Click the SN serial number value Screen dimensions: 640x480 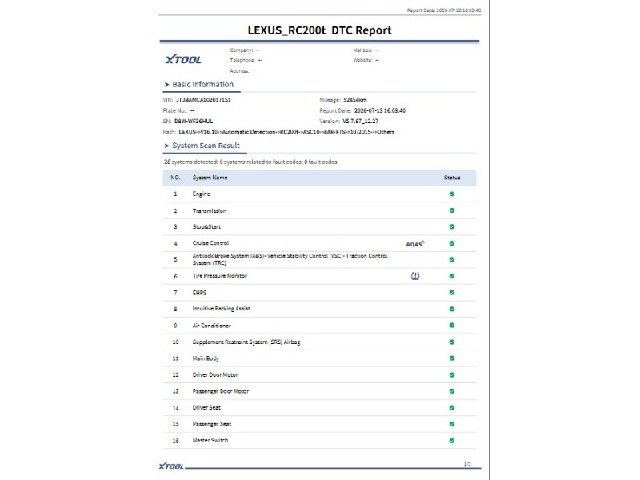pyautogui.click(x=193, y=121)
